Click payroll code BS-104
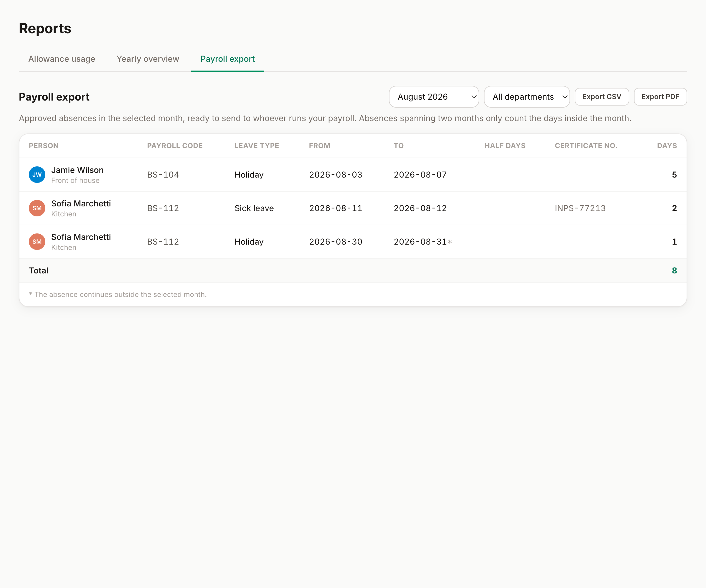The height and width of the screenshot is (588, 706). (x=163, y=175)
